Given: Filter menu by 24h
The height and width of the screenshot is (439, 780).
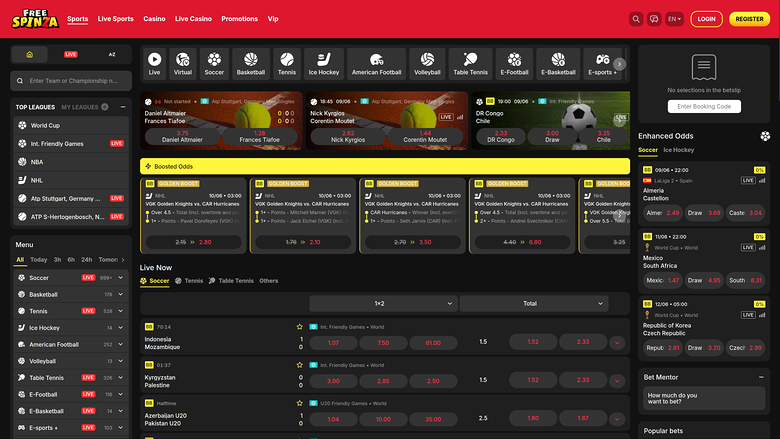Looking at the screenshot, I should 87,260.
